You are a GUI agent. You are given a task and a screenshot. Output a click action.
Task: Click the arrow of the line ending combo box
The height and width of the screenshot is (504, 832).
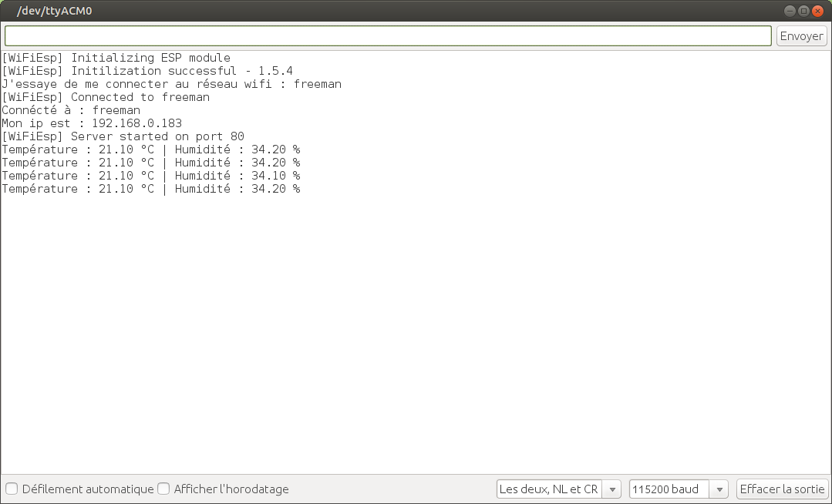point(611,489)
